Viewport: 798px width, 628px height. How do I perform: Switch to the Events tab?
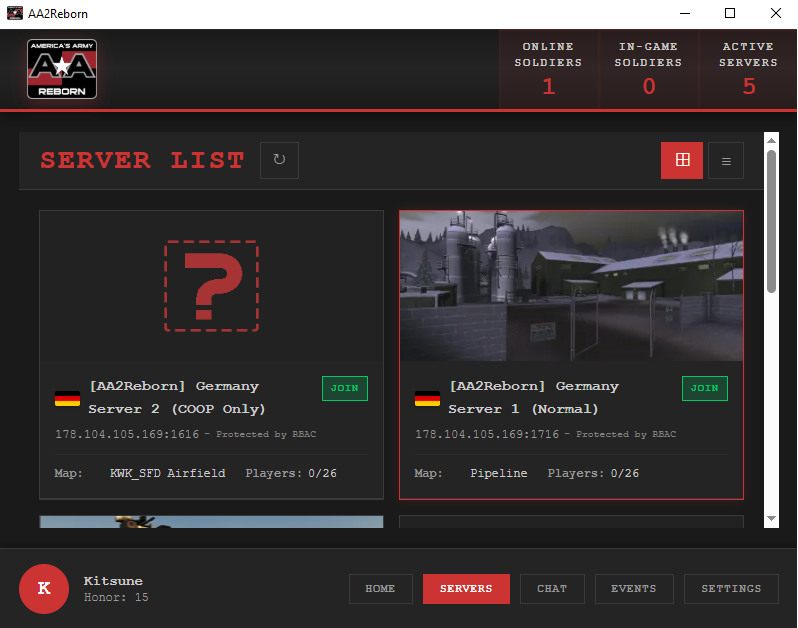tap(634, 589)
